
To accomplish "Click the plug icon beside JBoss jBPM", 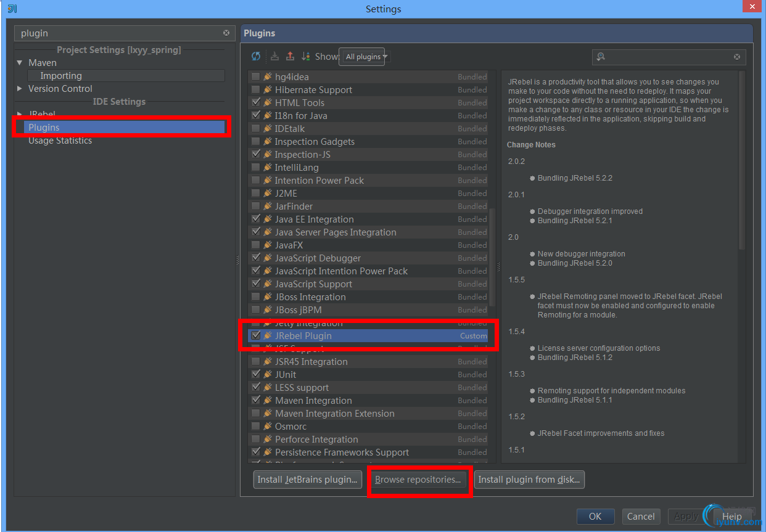I will [x=268, y=309].
